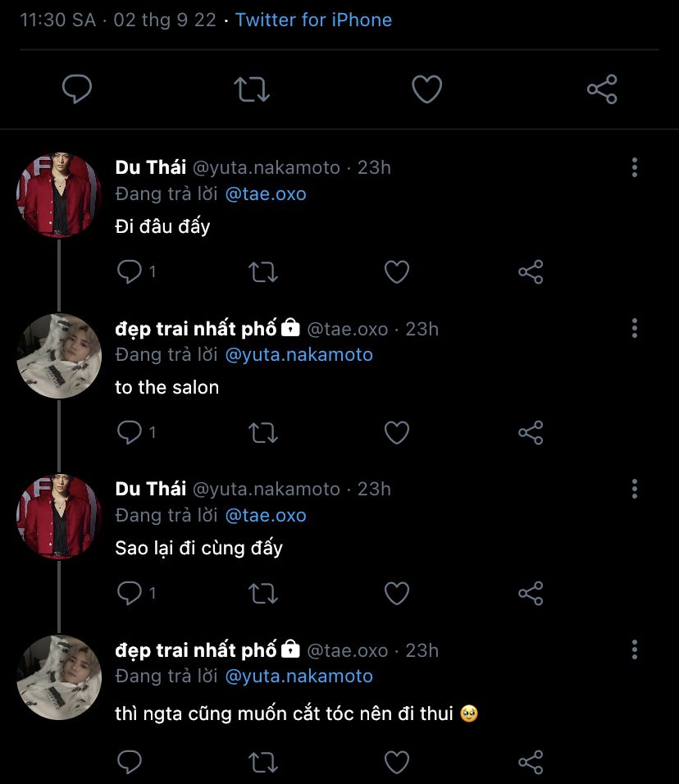Share the "thì ngta cũng muốn cắt tóc" tweet

click(531, 763)
